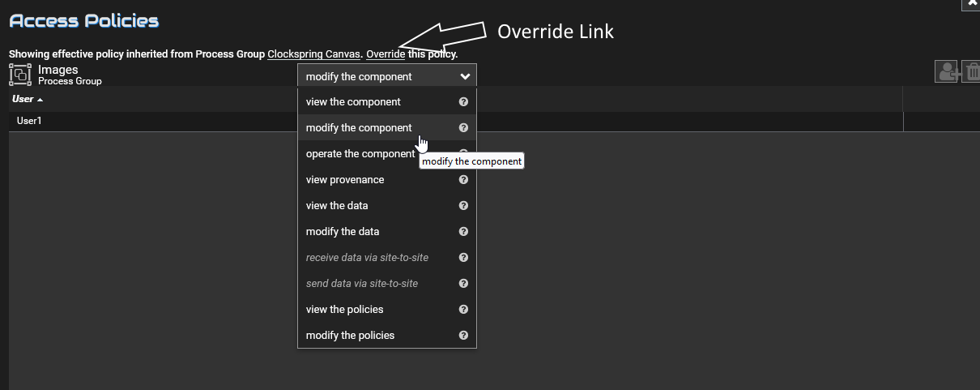Choose 'view the policies' option
This screenshot has height=390, width=980.
tap(345, 310)
